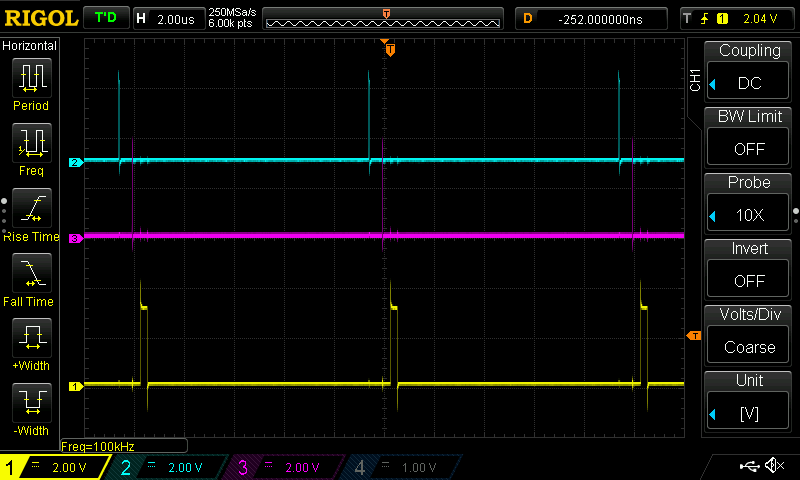Click the right menu page indicator dot
The image size is (800, 480).
coord(796,212)
